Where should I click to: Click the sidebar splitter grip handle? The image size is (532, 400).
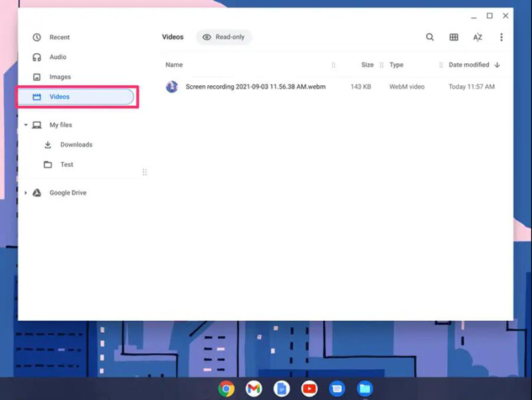(144, 172)
